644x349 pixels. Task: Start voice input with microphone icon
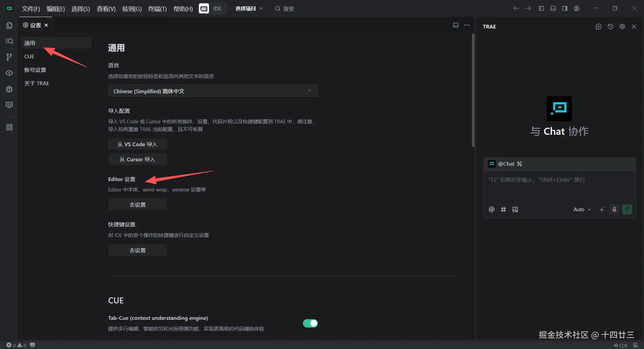pyautogui.click(x=614, y=210)
